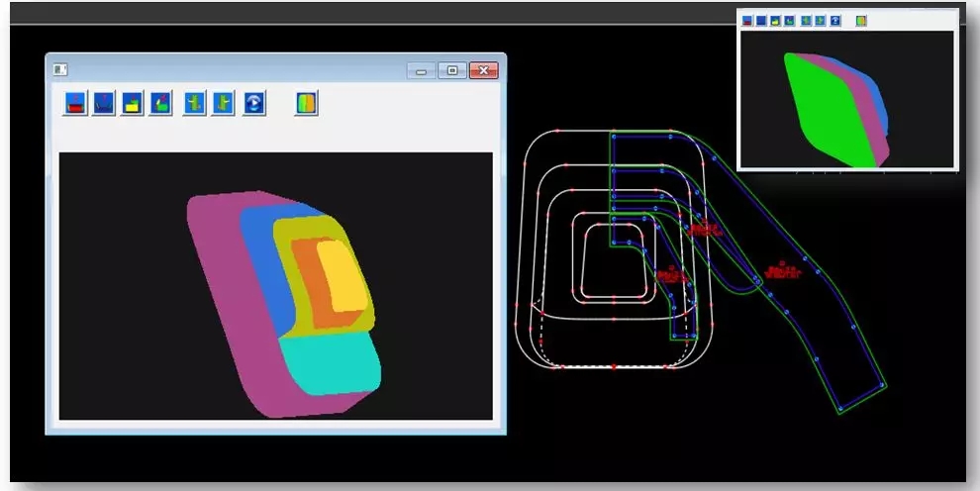Click the left green figure icon in large viewer
The width and height of the screenshot is (980, 491).
pos(195,103)
